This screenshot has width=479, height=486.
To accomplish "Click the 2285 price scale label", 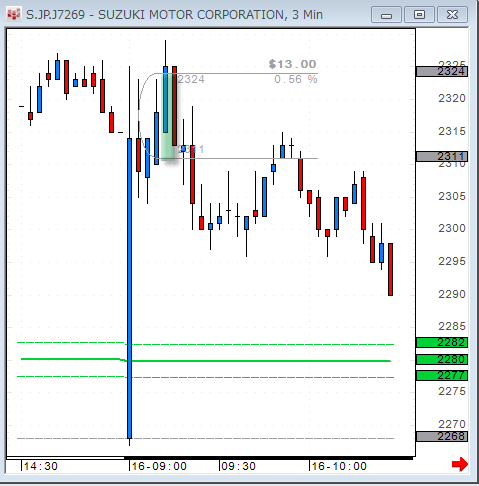I will [452, 326].
